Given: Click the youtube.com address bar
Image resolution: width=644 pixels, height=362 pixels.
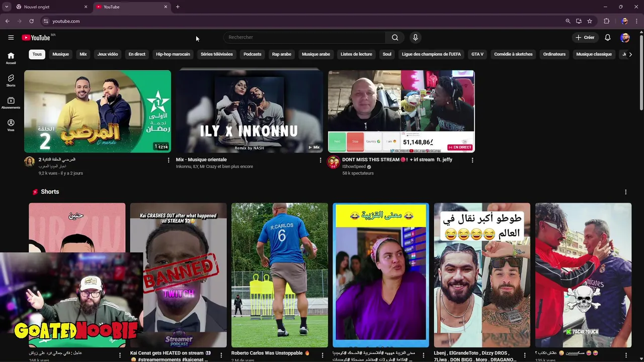Looking at the screenshot, I should point(302,21).
